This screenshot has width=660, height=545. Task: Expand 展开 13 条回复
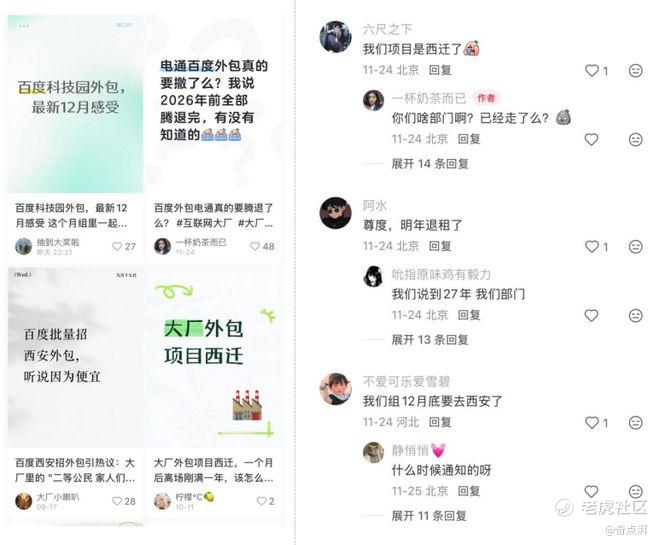coord(430,339)
